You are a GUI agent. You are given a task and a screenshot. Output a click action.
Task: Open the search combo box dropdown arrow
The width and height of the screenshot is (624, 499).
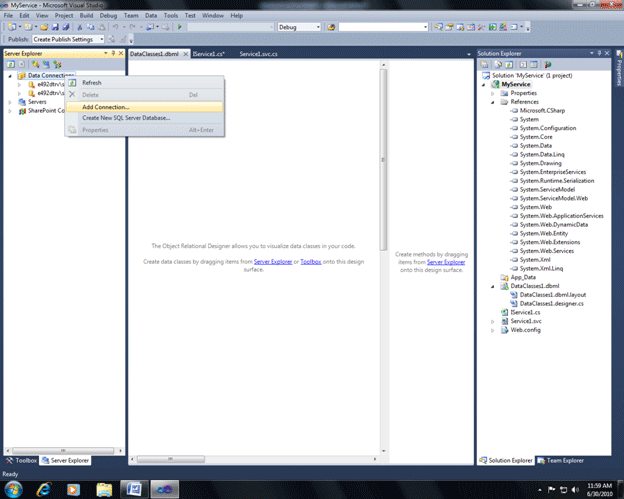pos(425,27)
